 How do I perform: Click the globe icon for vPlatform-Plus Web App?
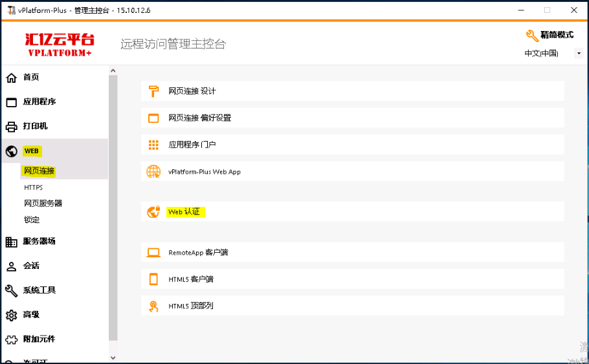pyautogui.click(x=153, y=172)
